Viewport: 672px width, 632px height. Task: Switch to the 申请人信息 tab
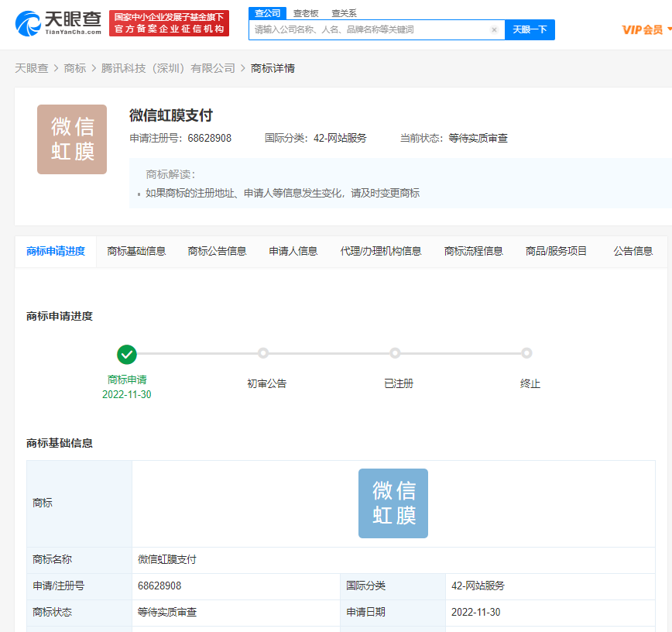point(293,251)
